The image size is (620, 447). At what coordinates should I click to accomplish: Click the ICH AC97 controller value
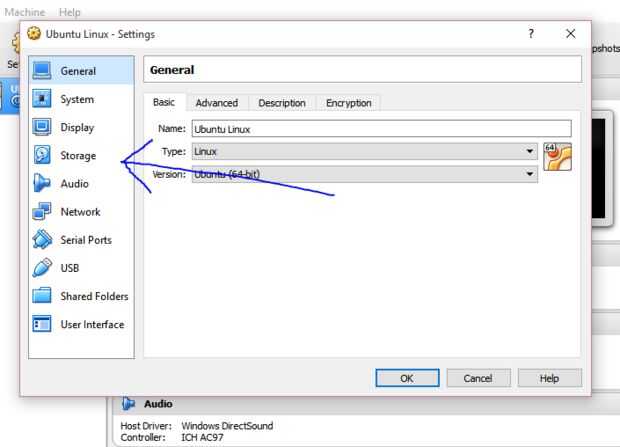pyautogui.click(x=202, y=437)
